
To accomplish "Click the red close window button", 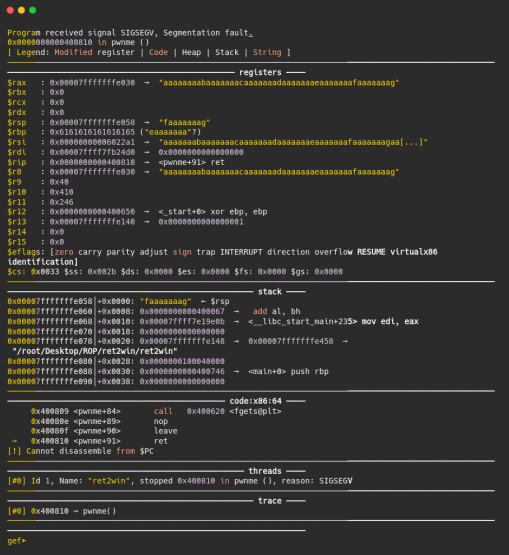I will 10,10.
